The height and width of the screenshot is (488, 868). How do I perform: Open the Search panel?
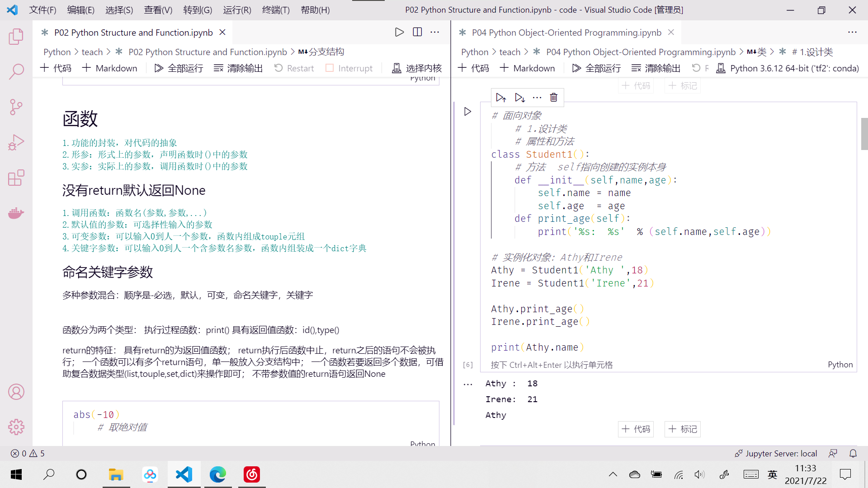click(16, 71)
